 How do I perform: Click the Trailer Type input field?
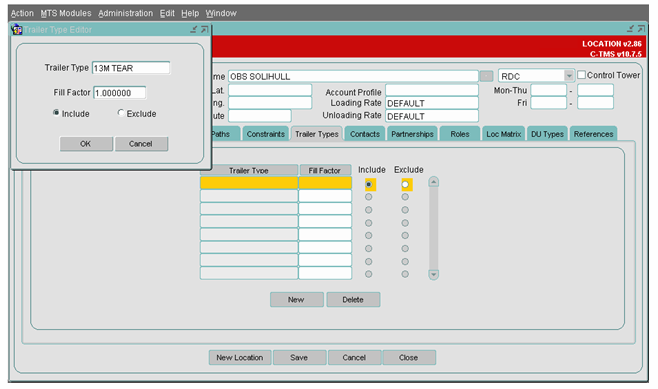pyautogui.click(x=131, y=68)
